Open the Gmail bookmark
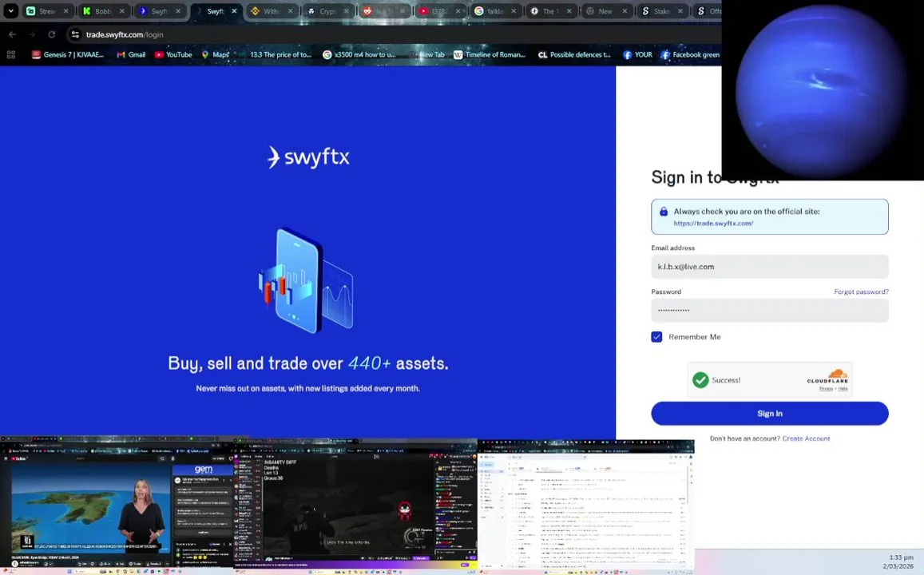924x575 pixels. click(x=131, y=55)
